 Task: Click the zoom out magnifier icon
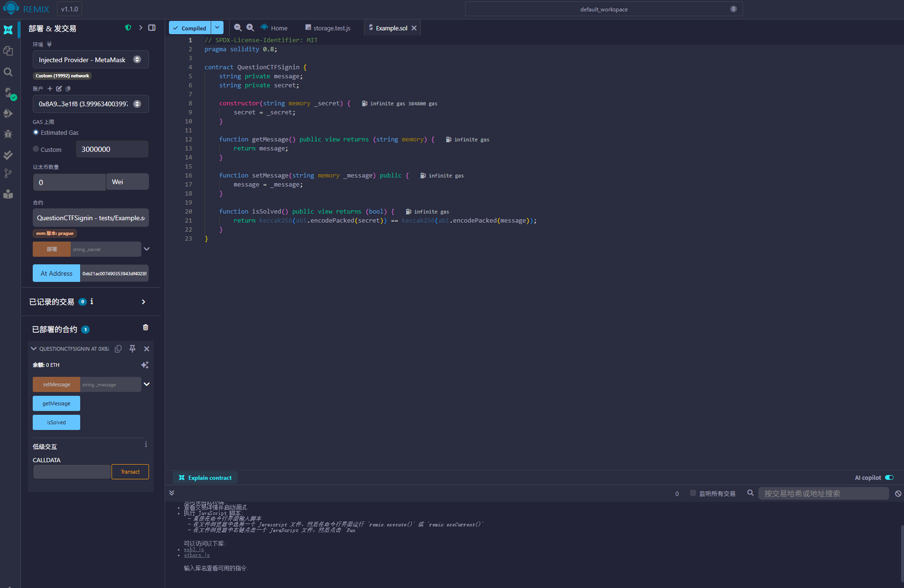[238, 28]
